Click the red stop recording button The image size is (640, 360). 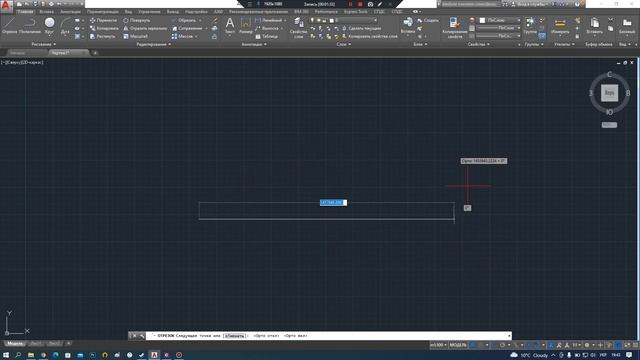360,4
